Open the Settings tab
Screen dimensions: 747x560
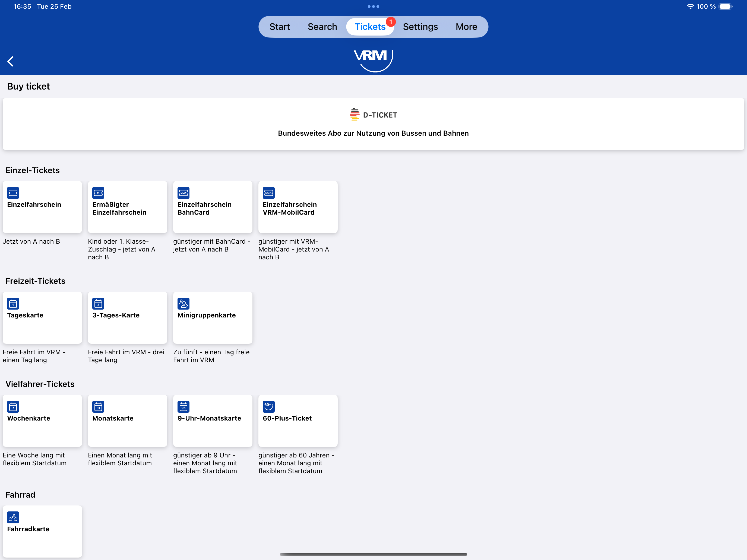(420, 27)
